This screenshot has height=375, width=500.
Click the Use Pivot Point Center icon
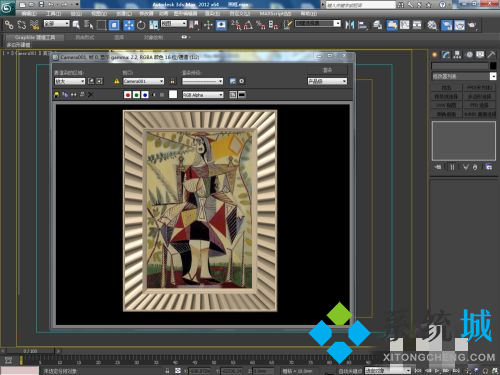(x=194, y=25)
